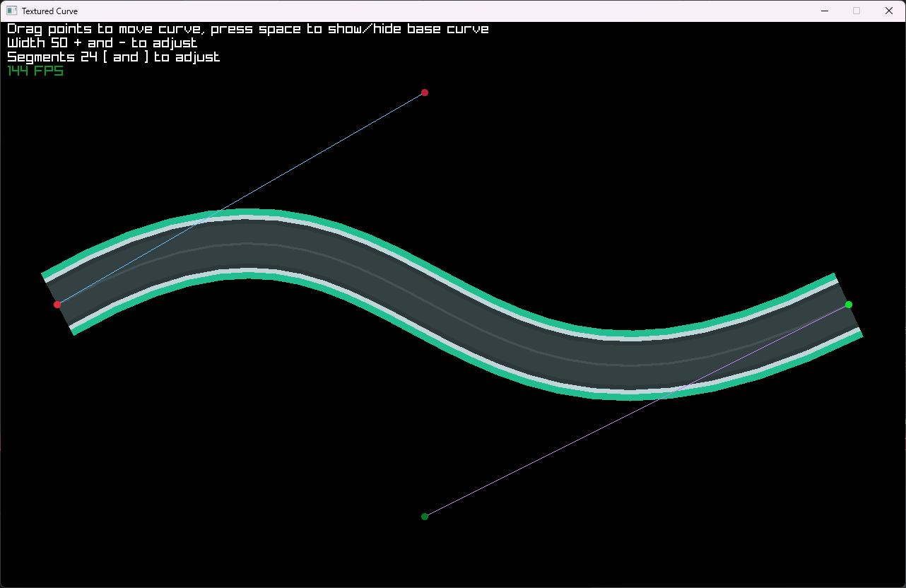906x588 pixels.
Task: Click the middle of the blue tangent line
Action: click(241, 199)
